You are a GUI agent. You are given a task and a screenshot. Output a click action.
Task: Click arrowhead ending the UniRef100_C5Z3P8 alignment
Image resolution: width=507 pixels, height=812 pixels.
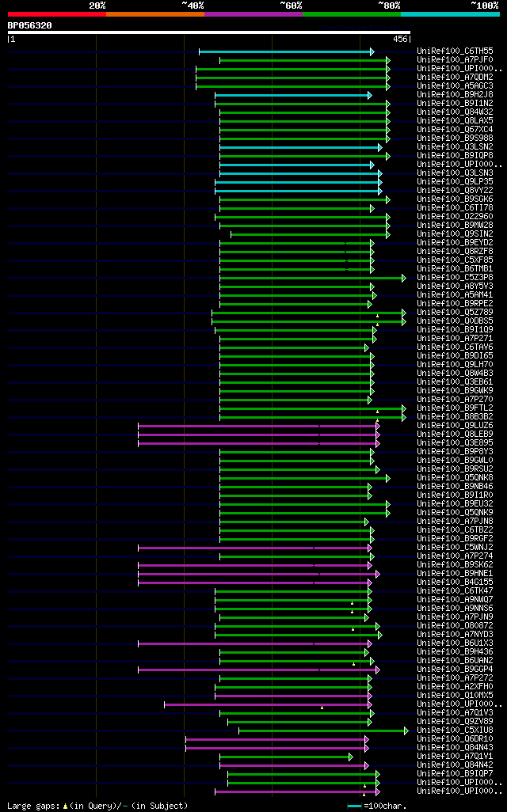click(x=404, y=278)
